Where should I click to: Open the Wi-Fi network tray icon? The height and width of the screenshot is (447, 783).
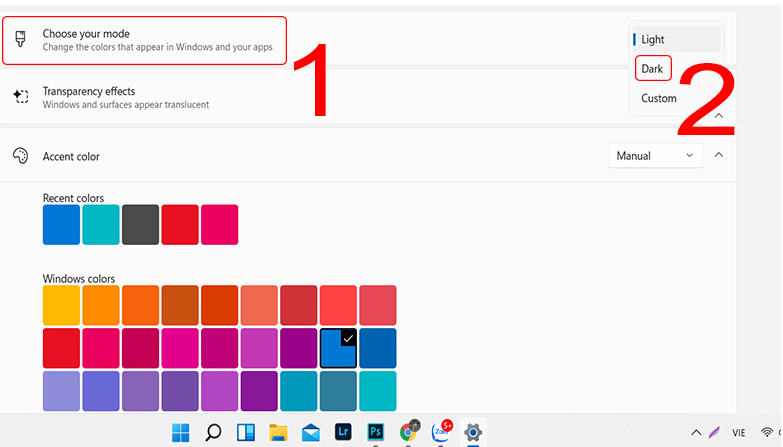[x=767, y=432]
